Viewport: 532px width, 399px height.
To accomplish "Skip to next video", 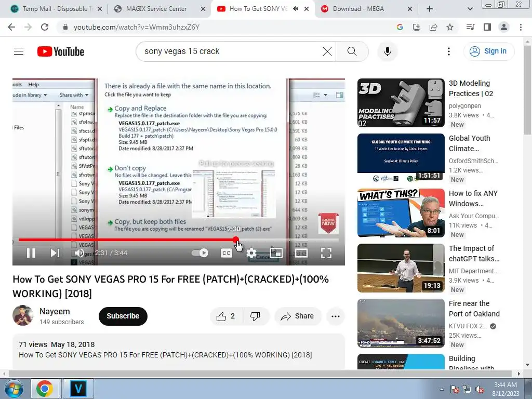I will point(55,253).
